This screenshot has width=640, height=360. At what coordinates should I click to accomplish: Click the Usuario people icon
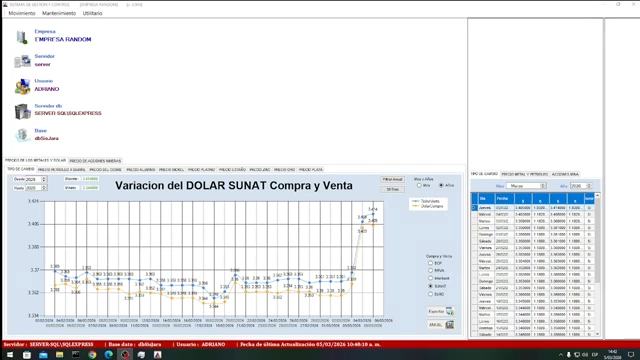22,87
